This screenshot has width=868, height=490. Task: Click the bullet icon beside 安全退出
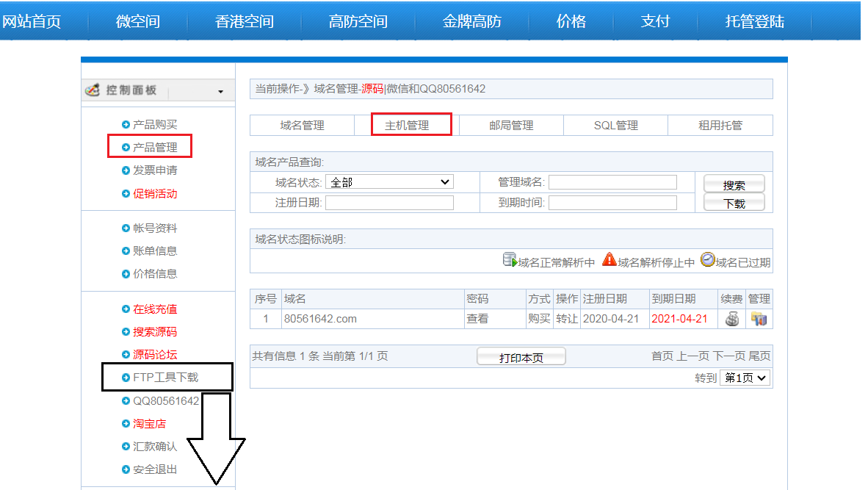(x=126, y=469)
